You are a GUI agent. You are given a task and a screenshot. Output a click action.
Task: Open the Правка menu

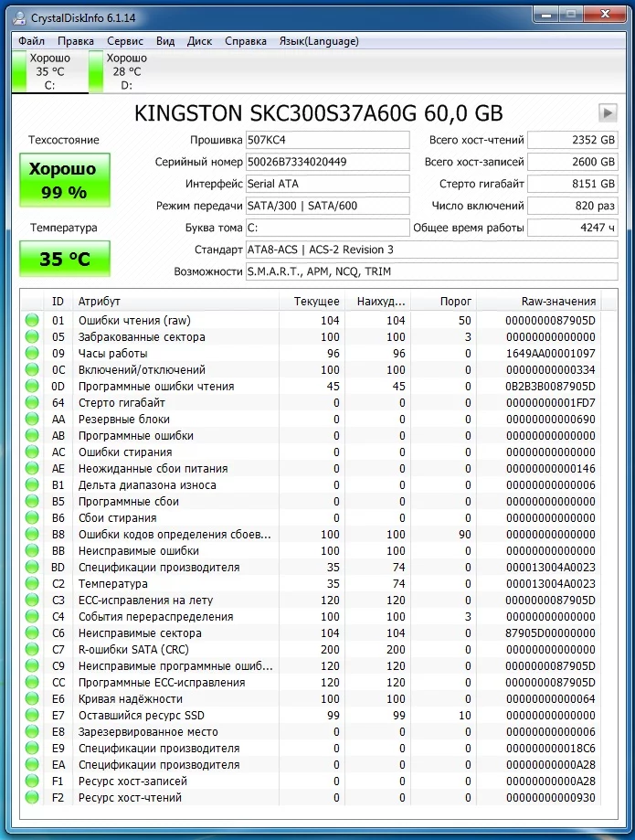click(x=76, y=41)
